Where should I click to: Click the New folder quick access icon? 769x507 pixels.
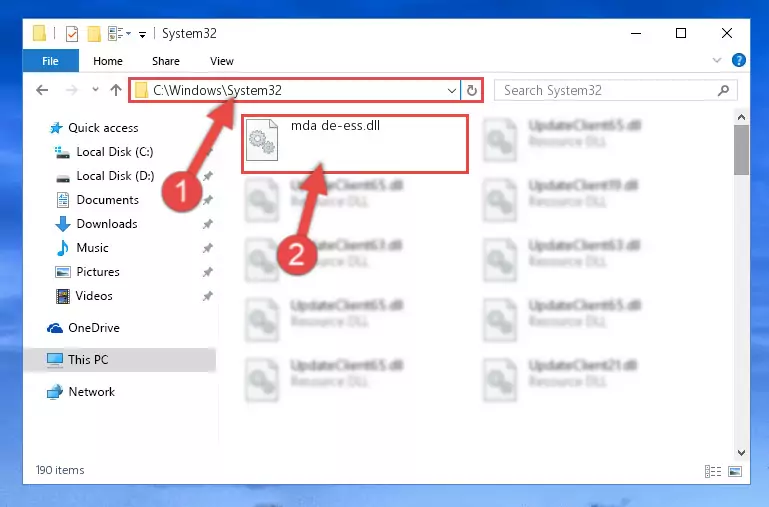(94, 34)
